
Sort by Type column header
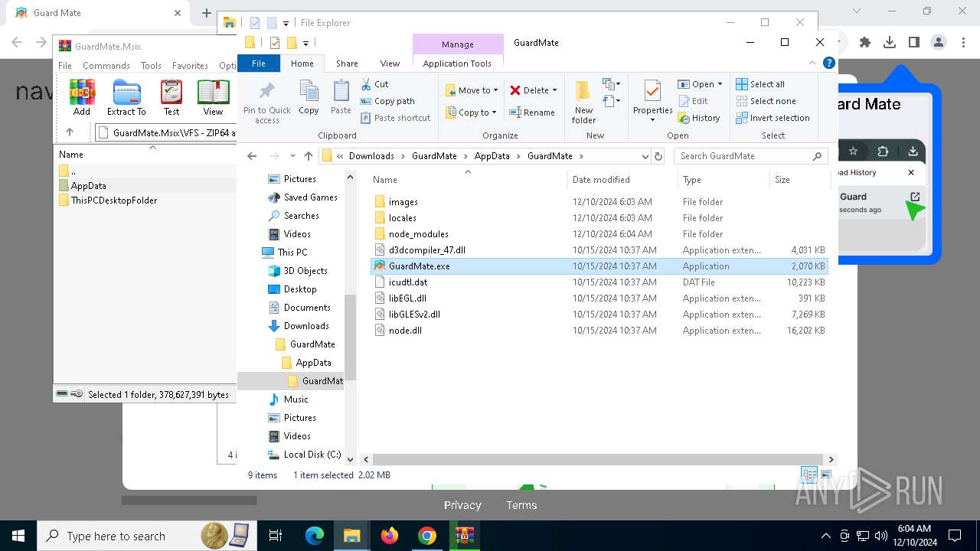pos(724,180)
